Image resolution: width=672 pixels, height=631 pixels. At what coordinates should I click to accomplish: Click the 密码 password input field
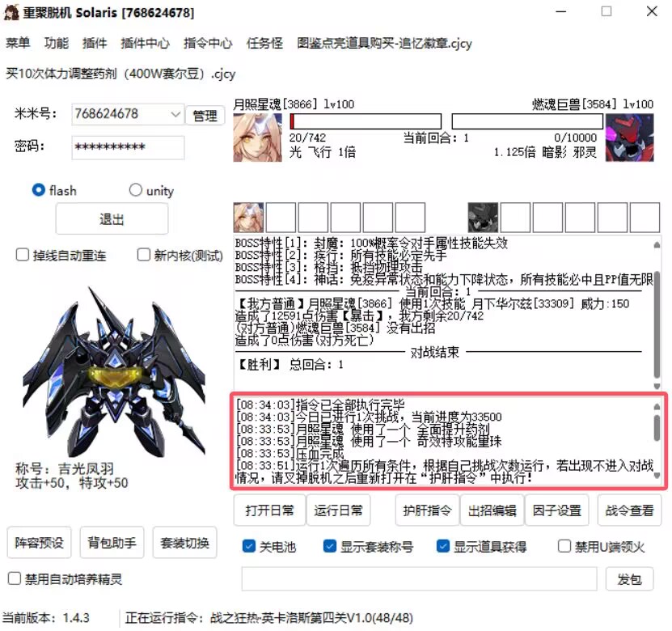[x=128, y=147]
